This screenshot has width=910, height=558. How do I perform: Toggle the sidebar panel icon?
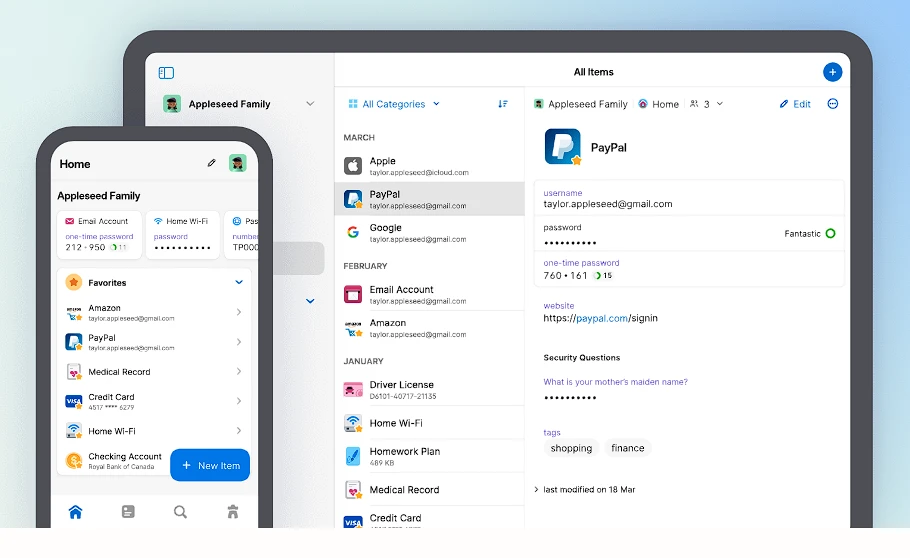pos(166,73)
